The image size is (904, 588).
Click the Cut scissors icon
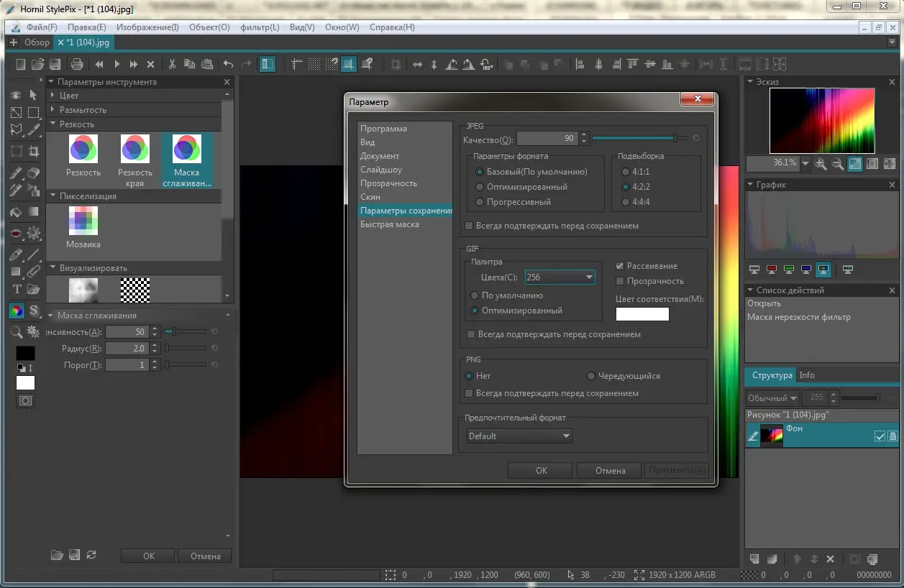(x=172, y=64)
